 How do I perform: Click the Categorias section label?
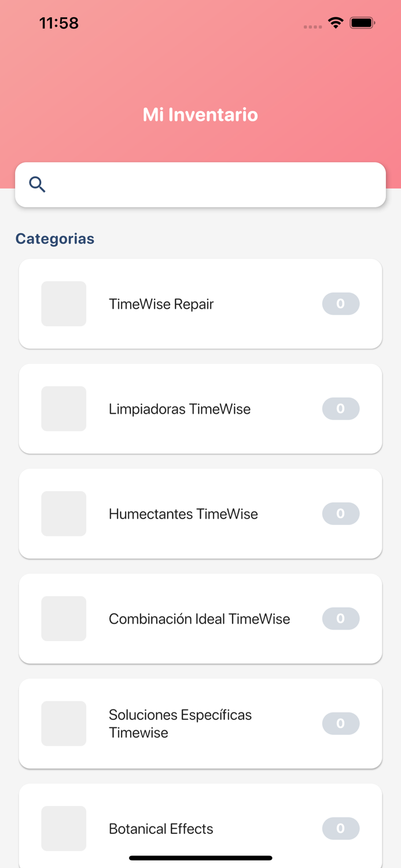[55, 238]
